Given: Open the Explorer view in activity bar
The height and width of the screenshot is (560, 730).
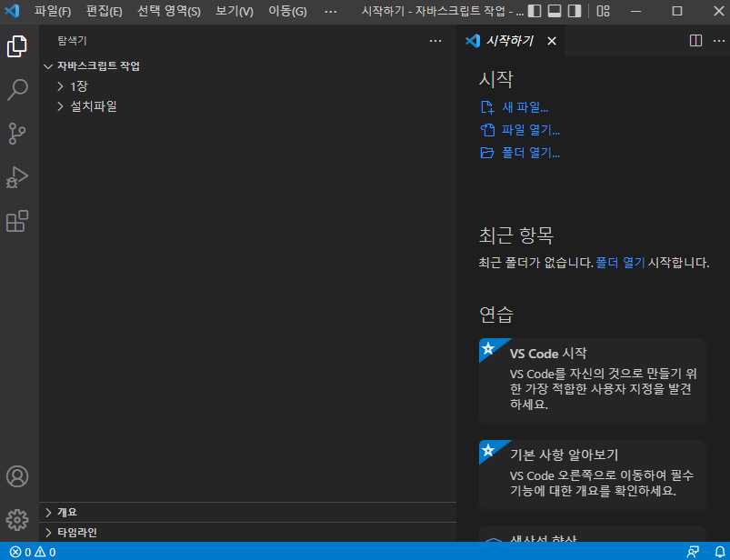Looking at the screenshot, I should tap(17, 46).
